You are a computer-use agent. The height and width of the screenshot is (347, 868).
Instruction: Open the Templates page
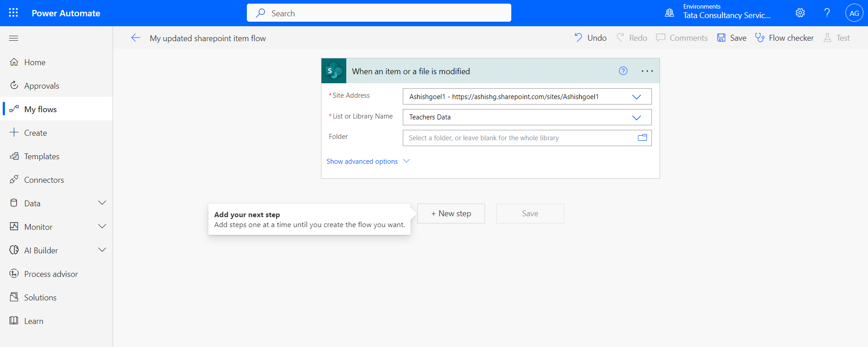coord(42,157)
